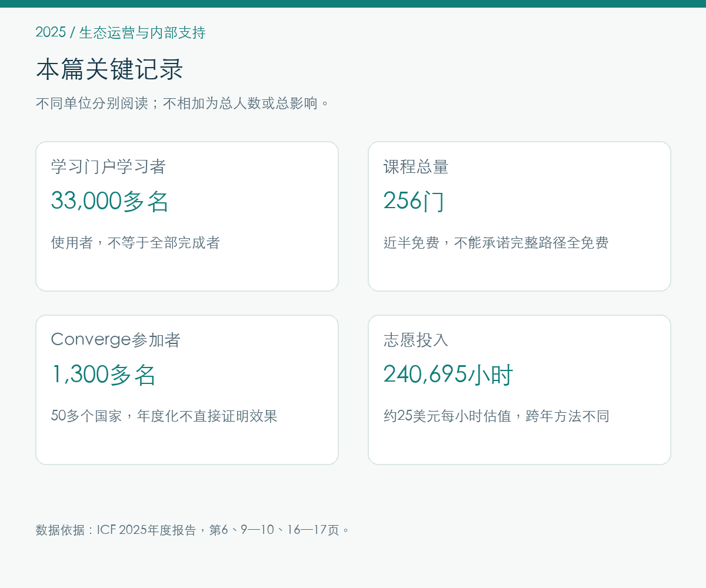Click the source footnote '数据依据：ICF 2025年度报告'

(x=116, y=530)
